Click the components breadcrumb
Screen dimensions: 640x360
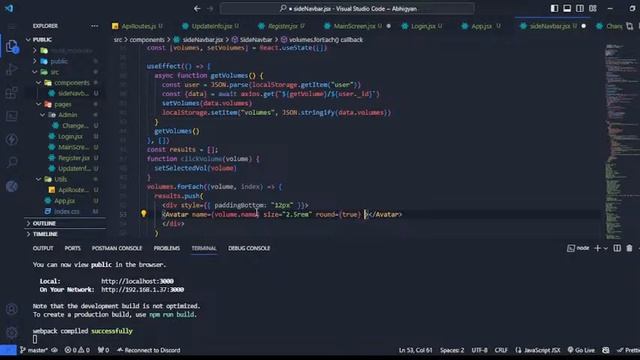[147, 40]
